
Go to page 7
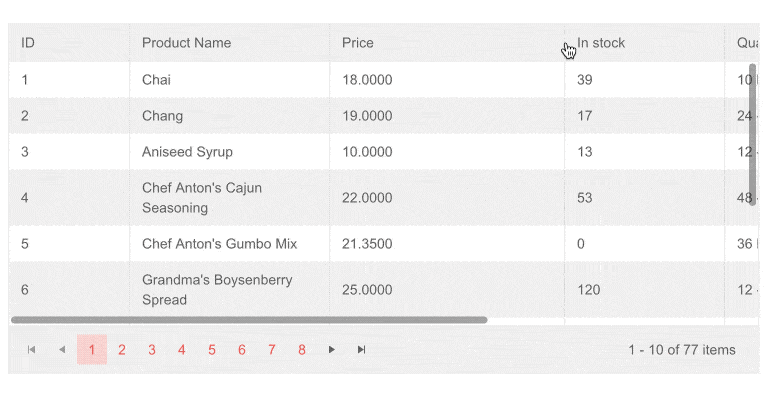click(272, 350)
